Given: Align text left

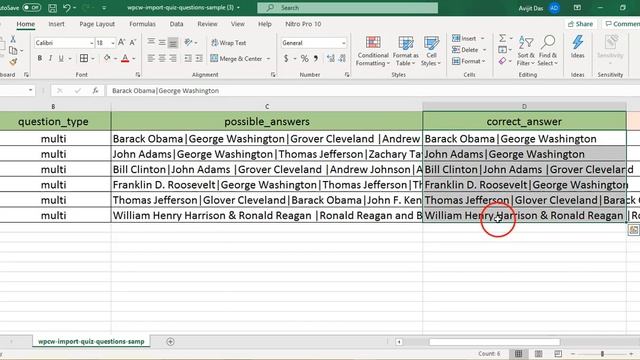Looking at the screenshot, I should pos(151,58).
